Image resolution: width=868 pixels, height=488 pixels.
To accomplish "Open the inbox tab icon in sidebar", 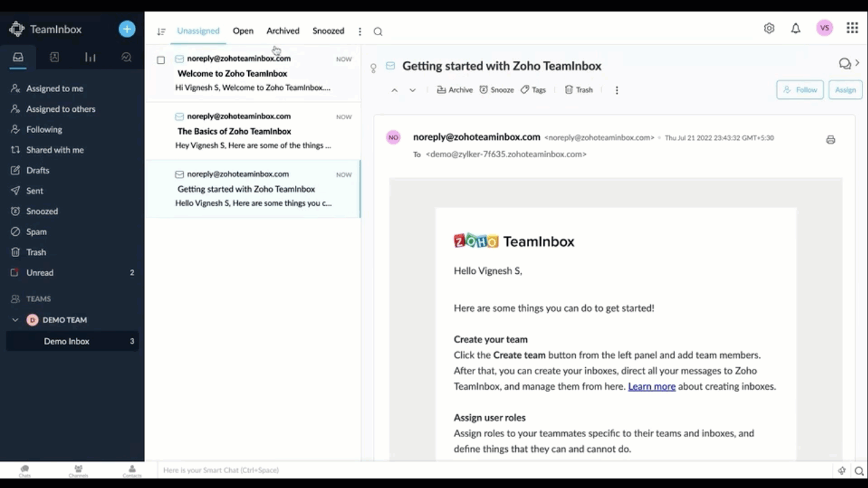I will (18, 58).
